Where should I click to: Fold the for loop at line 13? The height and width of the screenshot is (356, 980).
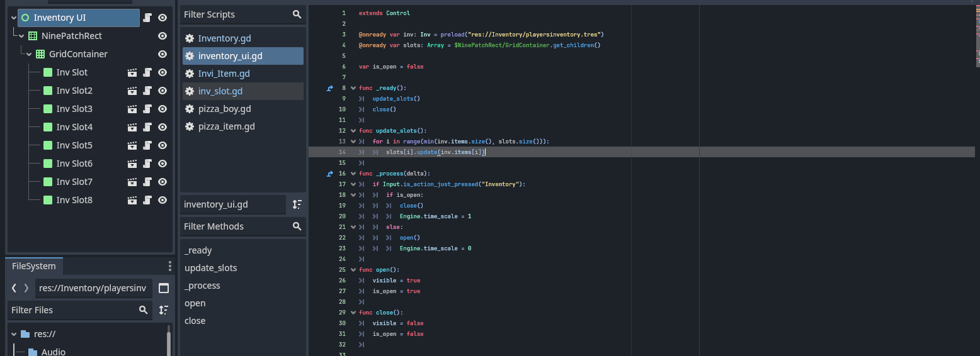pyautogui.click(x=353, y=142)
